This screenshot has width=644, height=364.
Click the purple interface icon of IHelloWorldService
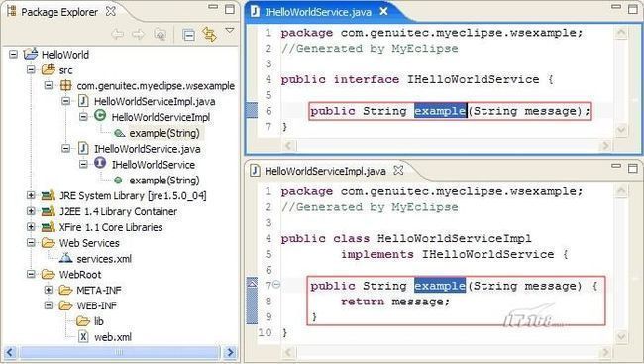pos(100,163)
